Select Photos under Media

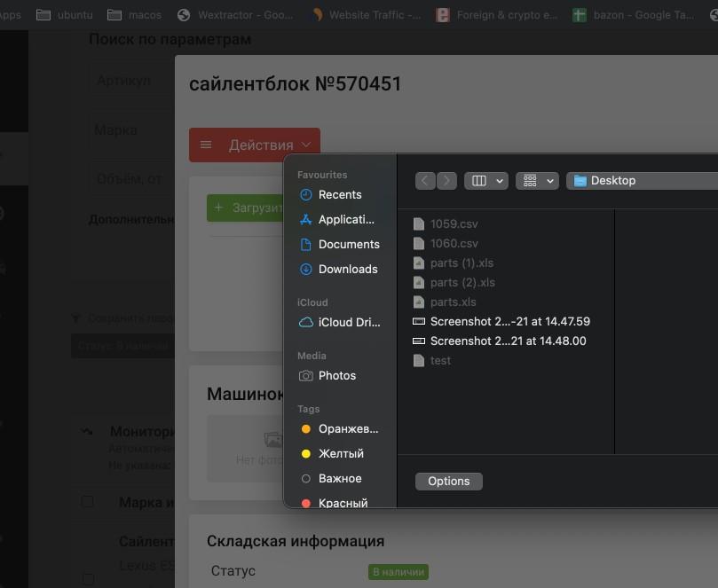pos(339,375)
